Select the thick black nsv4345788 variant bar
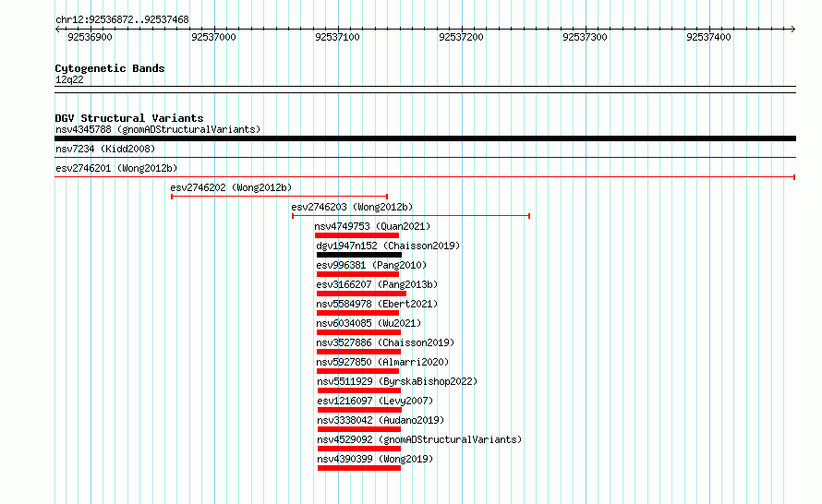Screen dimensions: 822x504 pos(425,138)
